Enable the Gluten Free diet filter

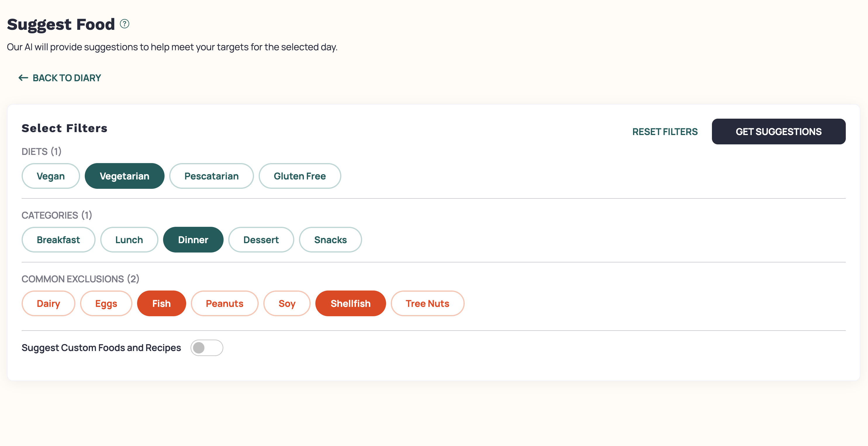pos(300,176)
